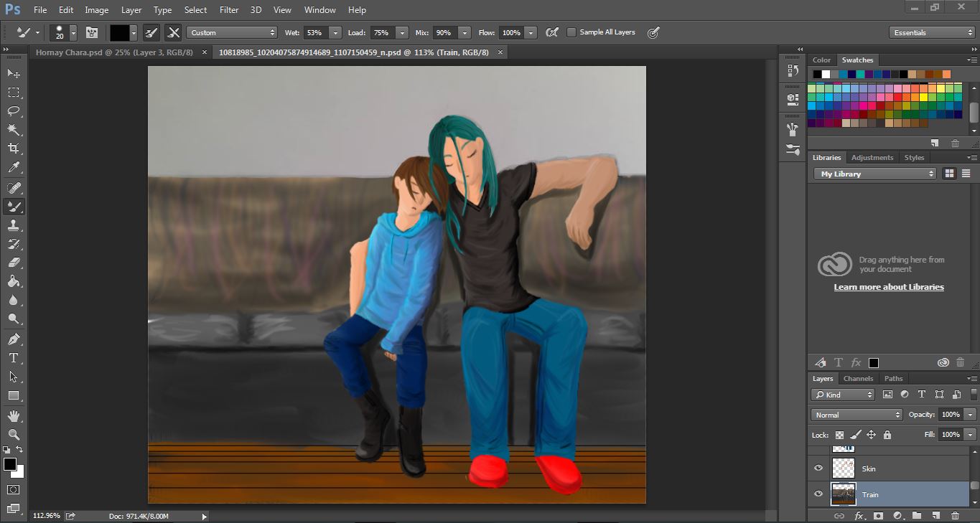Viewport: 980px width, 523px height.
Task: Enable Sample All Layers checkbox
Action: [x=571, y=32]
